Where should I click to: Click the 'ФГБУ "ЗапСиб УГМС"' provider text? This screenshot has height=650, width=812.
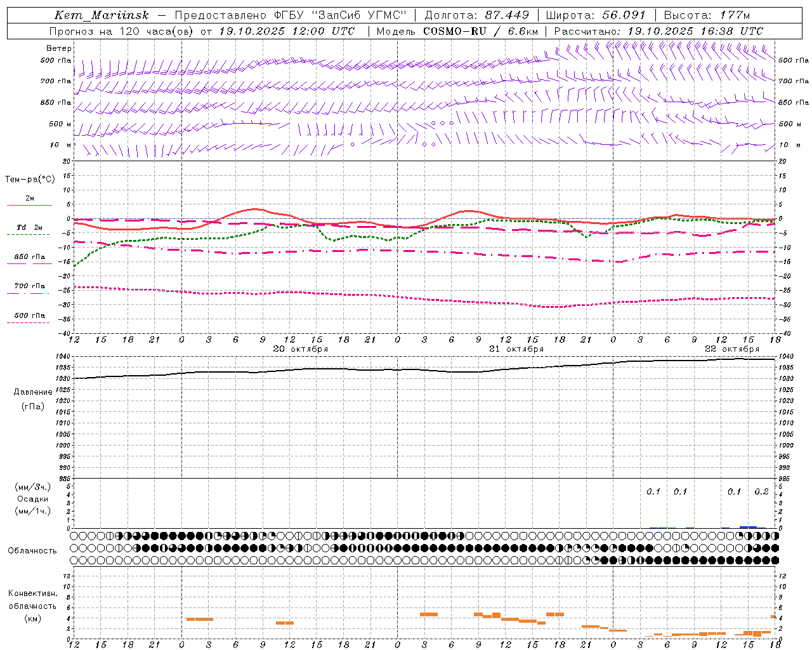click(x=339, y=15)
